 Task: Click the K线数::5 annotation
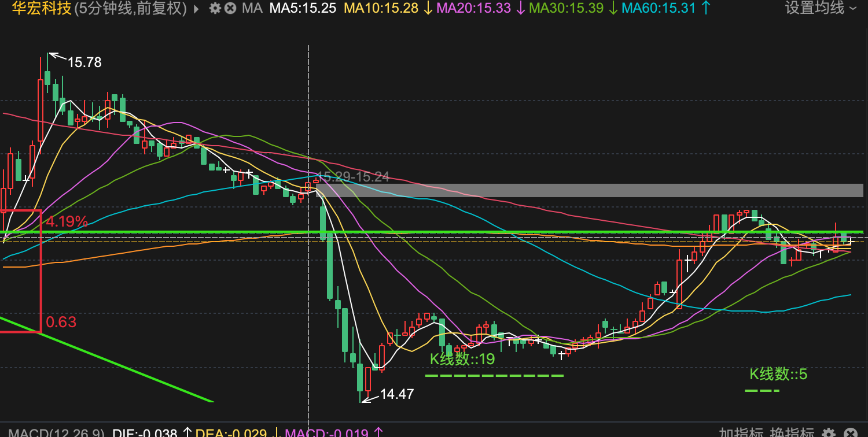click(778, 374)
